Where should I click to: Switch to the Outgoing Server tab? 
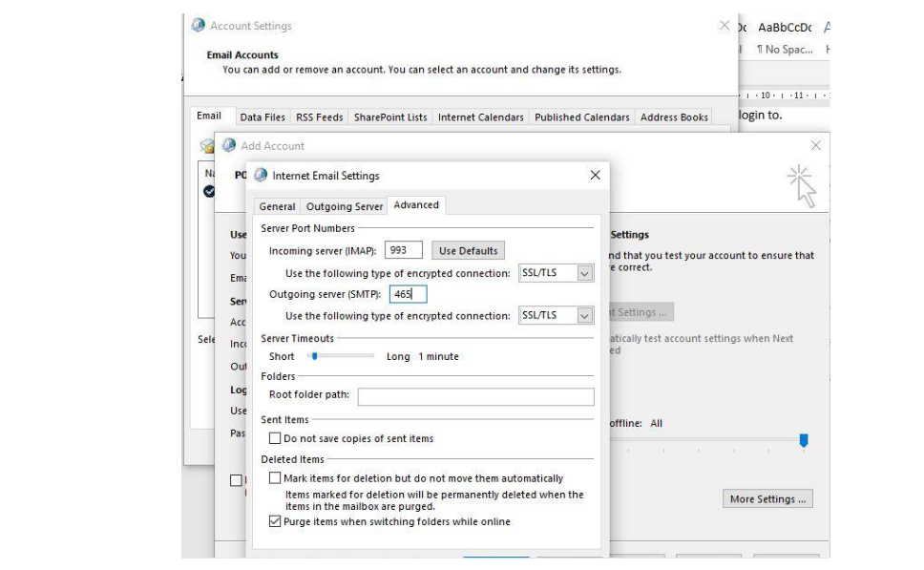click(x=345, y=206)
